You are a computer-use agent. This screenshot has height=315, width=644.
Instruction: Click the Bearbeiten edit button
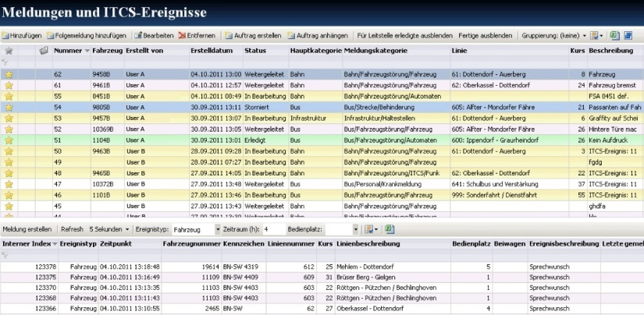(x=154, y=36)
